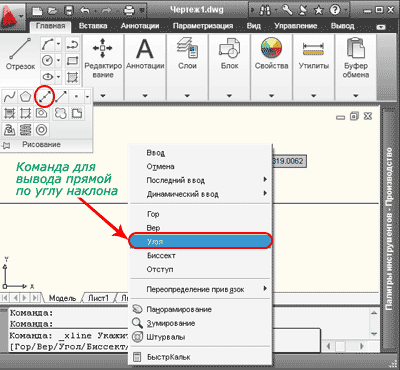Select the Gradient fill tool below the Spline tool
The height and width of the screenshot is (370, 400).
coord(9,113)
